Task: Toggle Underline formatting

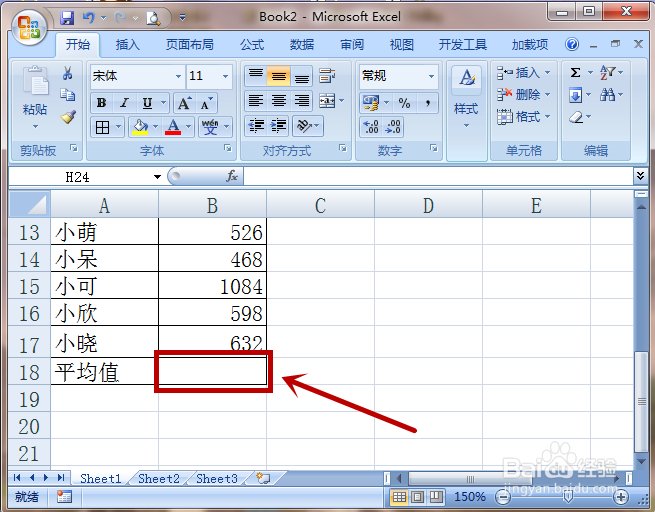Action: tap(147, 103)
